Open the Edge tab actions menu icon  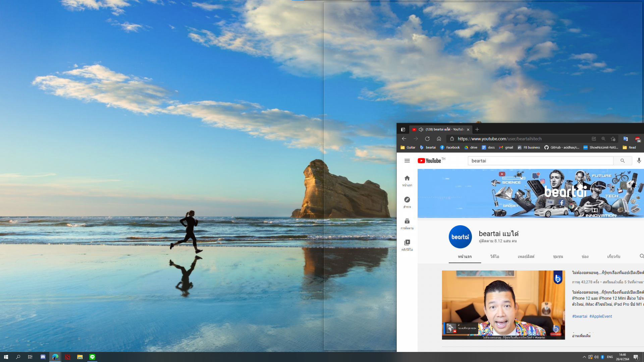[403, 129]
